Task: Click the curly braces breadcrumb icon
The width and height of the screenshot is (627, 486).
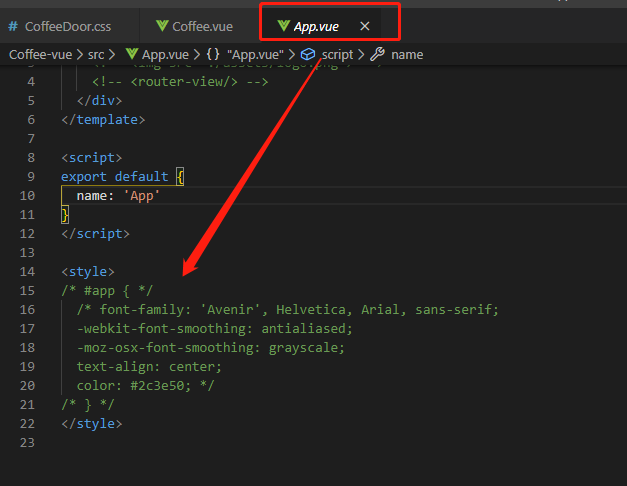Action: pos(213,54)
